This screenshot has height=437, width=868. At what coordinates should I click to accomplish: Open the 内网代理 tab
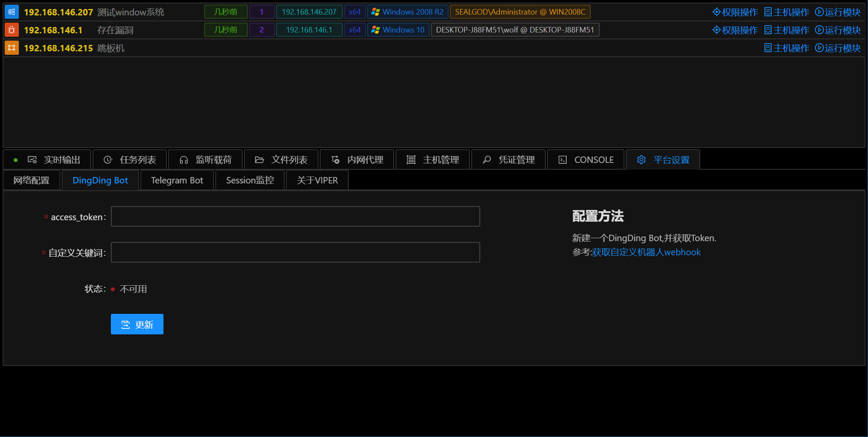point(357,159)
